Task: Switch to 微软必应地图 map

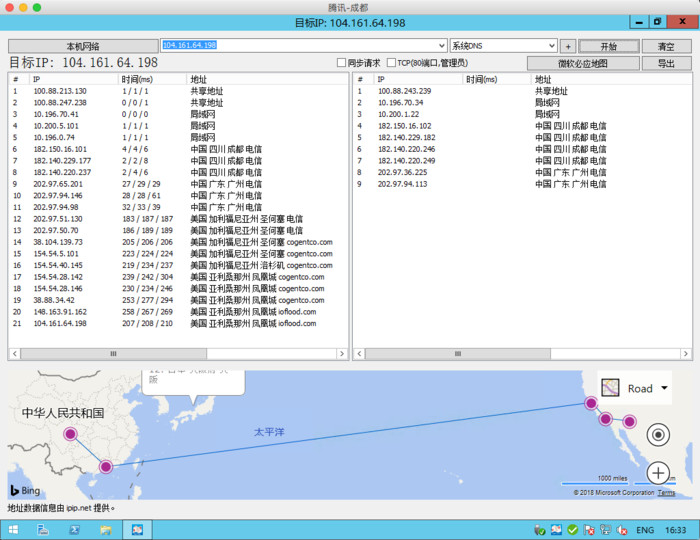Action: coord(583,63)
